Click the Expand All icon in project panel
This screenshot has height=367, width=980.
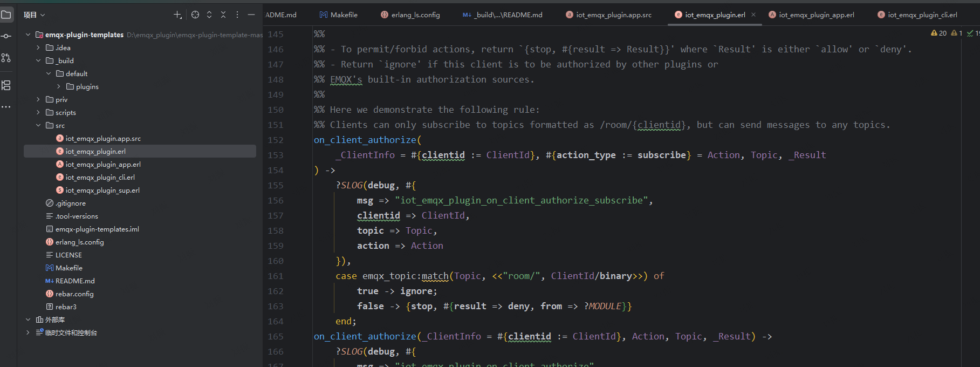(x=209, y=15)
